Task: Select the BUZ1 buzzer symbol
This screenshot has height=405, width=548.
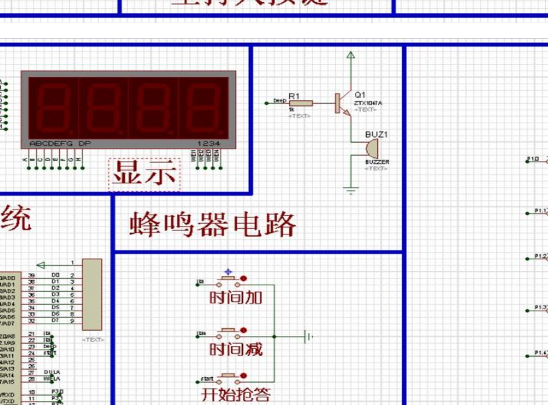Action: point(372,148)
